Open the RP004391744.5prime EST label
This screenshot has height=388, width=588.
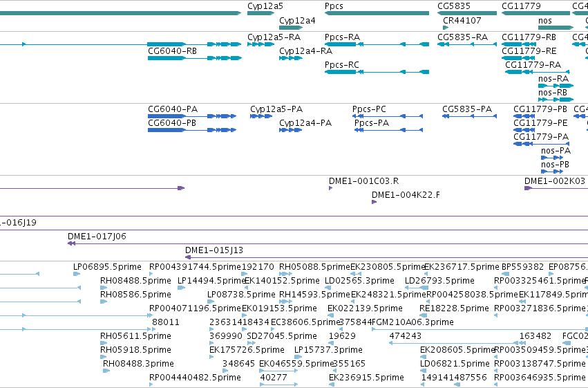tap(195, 267)
